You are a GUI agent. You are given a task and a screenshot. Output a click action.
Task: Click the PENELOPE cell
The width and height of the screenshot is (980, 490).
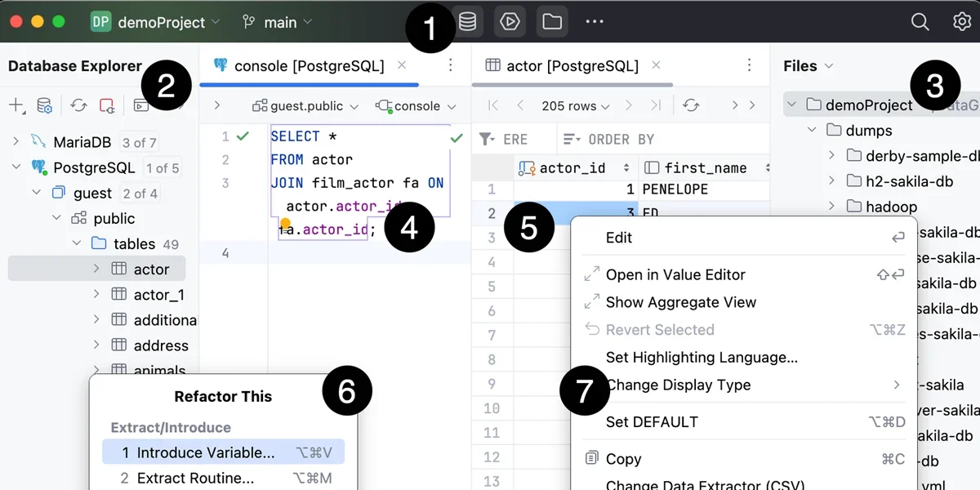704,189
